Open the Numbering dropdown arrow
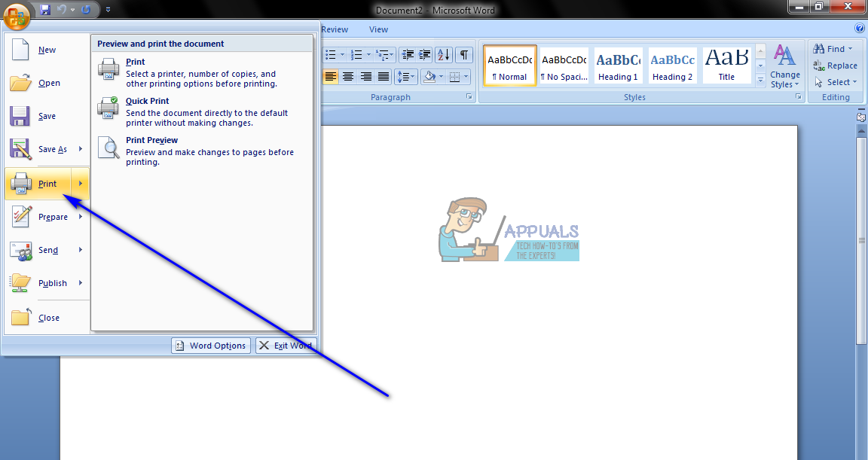The image size is (868, 460). click(368, 55)
